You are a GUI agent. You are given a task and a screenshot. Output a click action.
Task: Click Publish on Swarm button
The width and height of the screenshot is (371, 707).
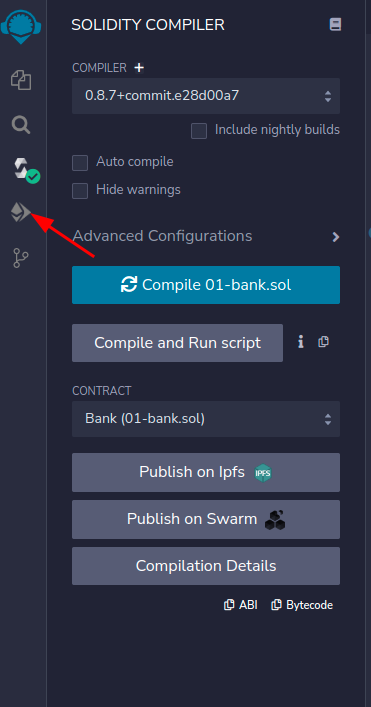tap(206, 519)
